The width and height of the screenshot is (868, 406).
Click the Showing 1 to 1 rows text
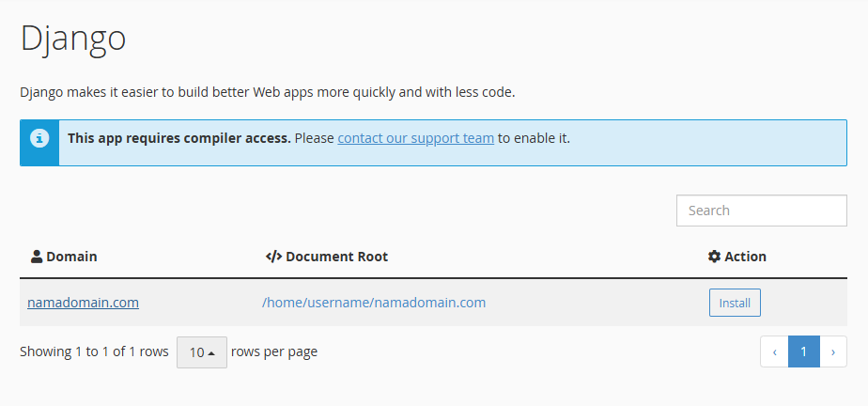[94, 351]
